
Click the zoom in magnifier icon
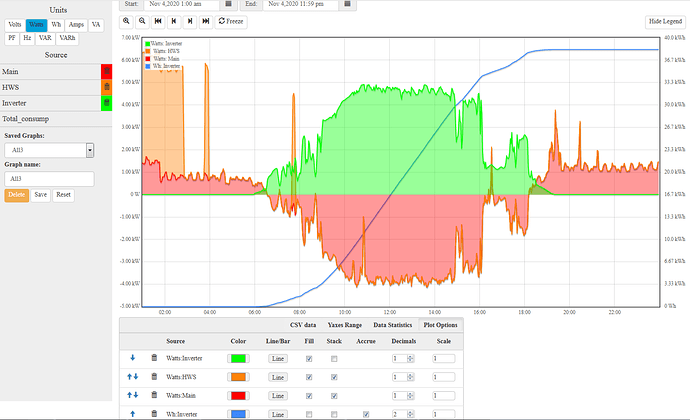pyautogui.click(x=126, y=21)
